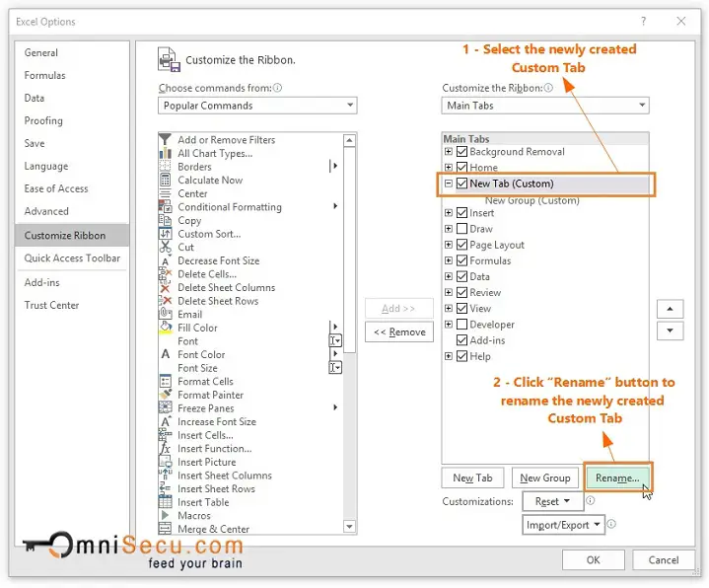Viewport: 709px width, 588px height.
Task: Open the Choose commands from dropdown
Action: tap(257, 106)
